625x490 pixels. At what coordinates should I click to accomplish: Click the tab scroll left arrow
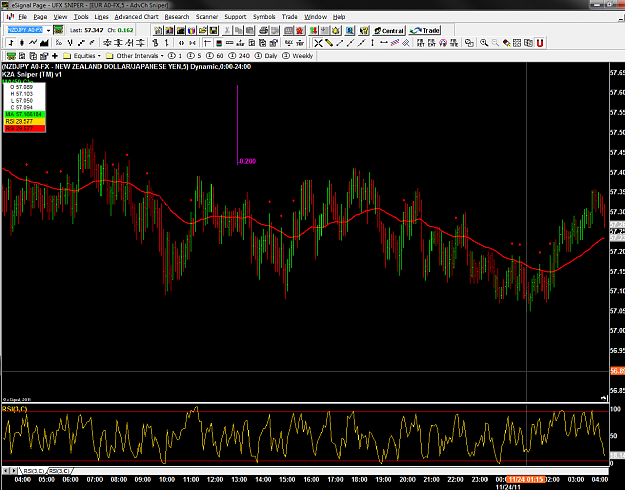(6, 471)
